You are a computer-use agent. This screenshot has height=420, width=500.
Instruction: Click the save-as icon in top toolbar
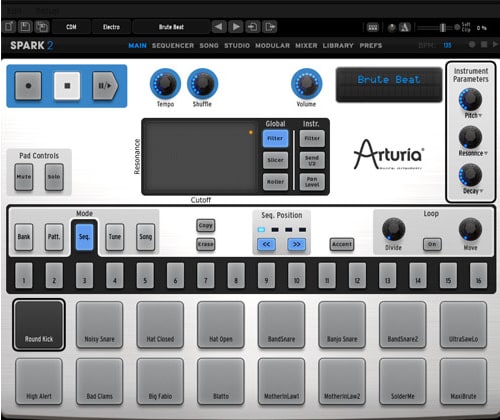(42, 27)
